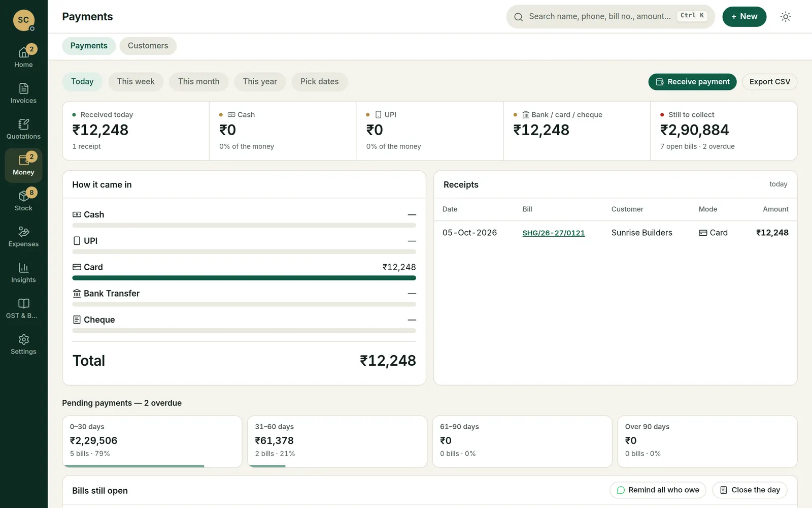Viewport: 812px width, 508px height.
Task: Switch to the Payments tab
Action: tap(89, 46)
